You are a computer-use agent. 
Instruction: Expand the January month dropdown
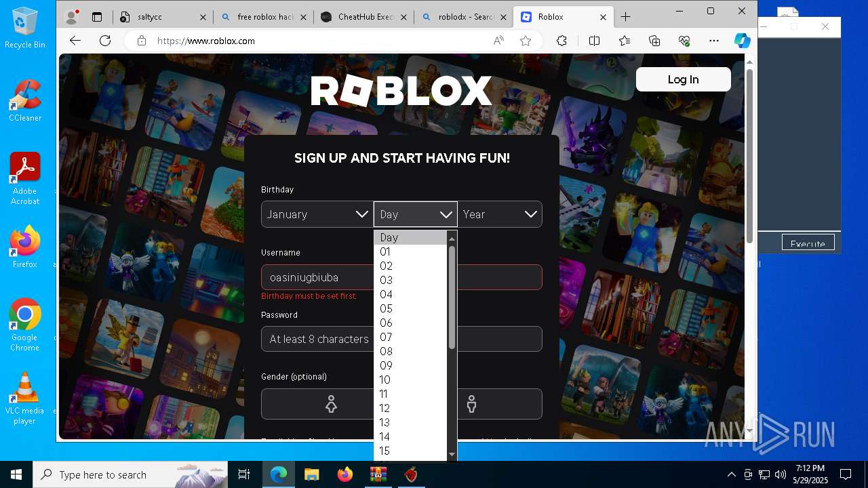(317, 214)
